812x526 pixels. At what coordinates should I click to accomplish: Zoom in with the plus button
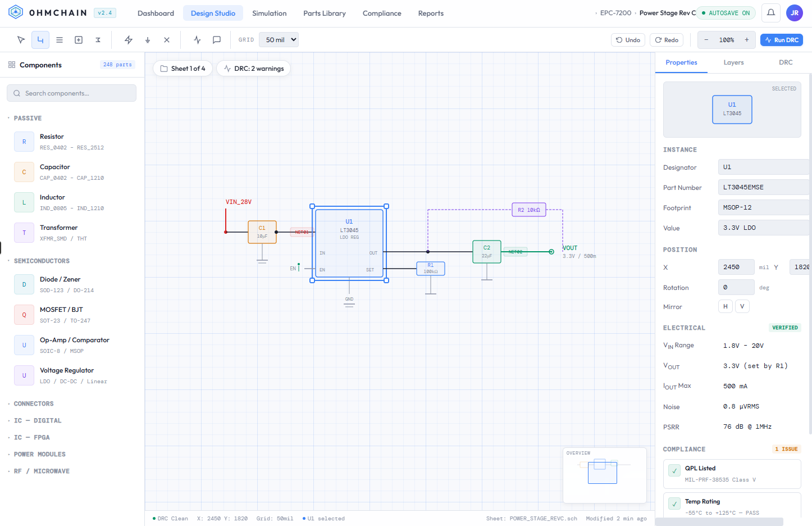point(747,40)
